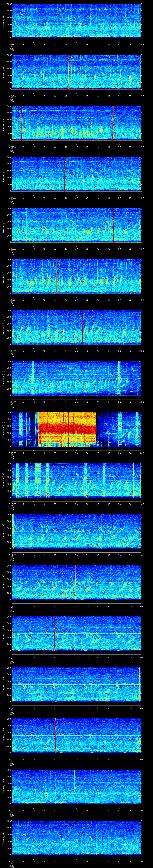Viewport: 153px width, 868px height.
Task: Click the '2:14:00' start time label
Action: point(12,708)
